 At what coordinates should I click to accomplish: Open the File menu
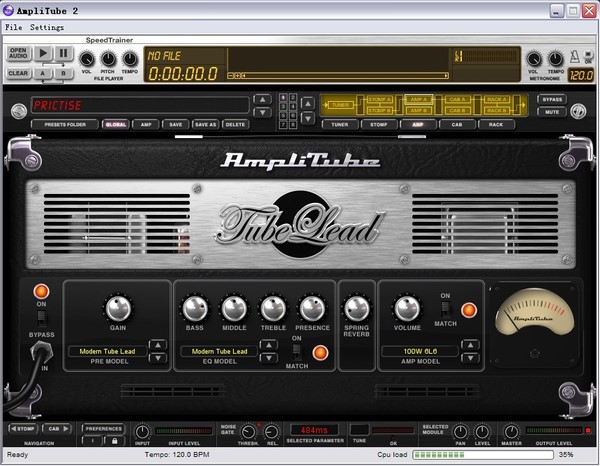click(13, 27)
